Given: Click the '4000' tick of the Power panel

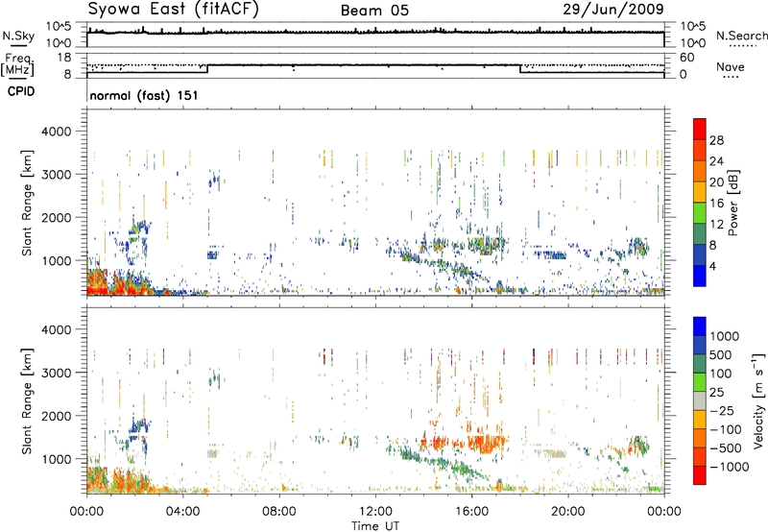Looking at the screenshot, I should tap(57, 132).
